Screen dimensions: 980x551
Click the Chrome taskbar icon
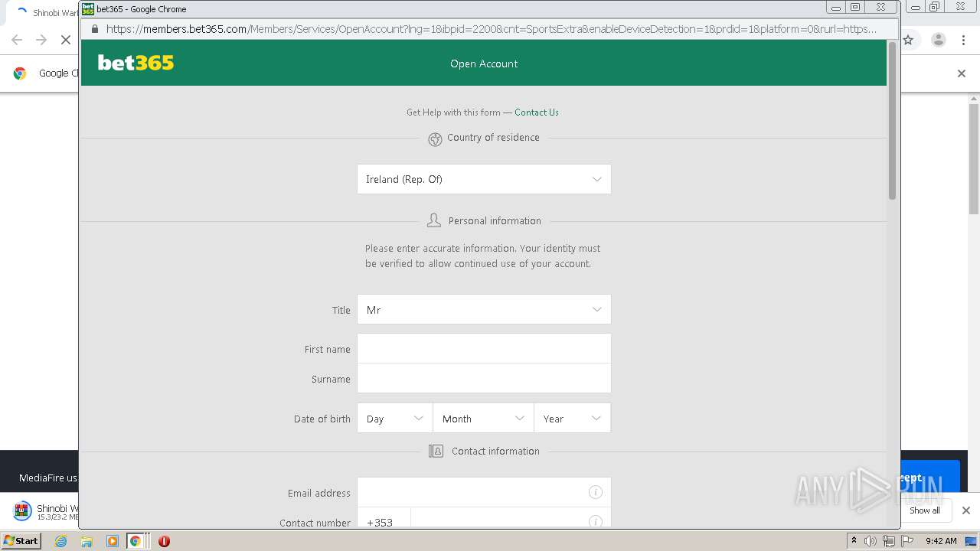tap(136, 541)
